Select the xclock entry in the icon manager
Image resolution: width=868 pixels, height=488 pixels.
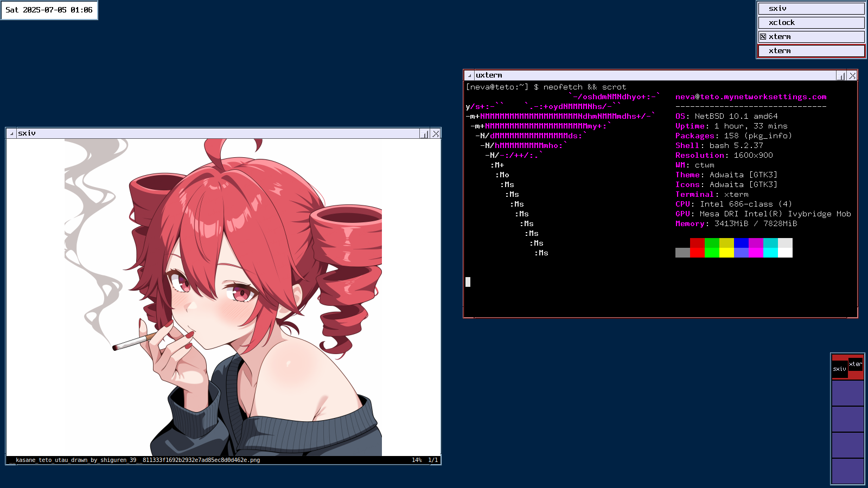click(811, 23)
